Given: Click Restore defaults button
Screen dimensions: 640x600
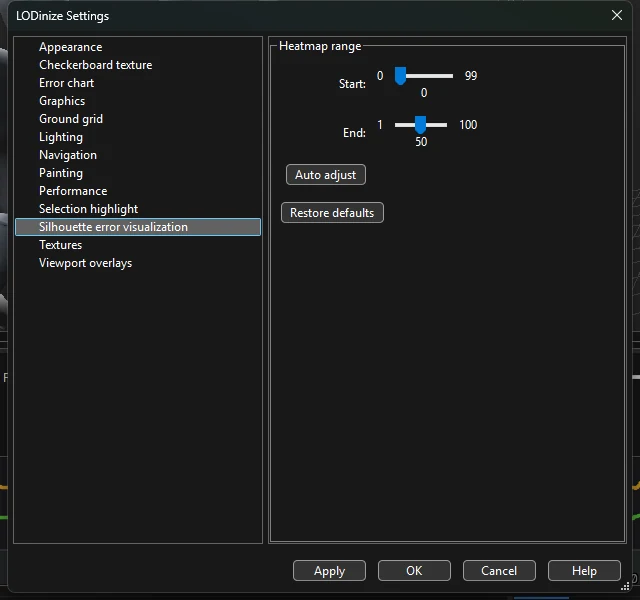Looking at the screenshot, I should pos(332,213).
